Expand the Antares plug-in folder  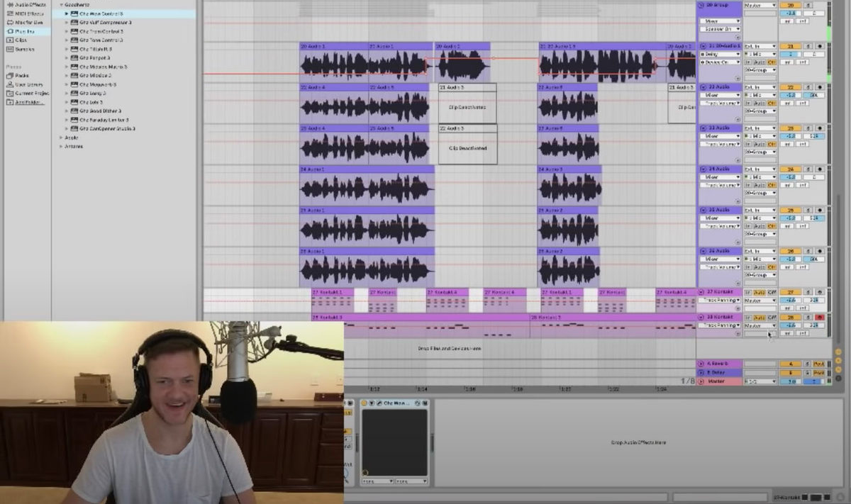(x=60, y=146)
